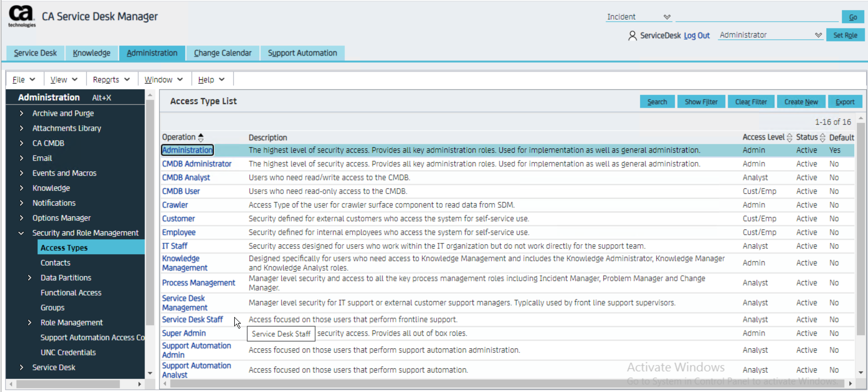Open the Reports menu
The width and height of the screenshot is (868, 392).
click(x=111, y=80)
